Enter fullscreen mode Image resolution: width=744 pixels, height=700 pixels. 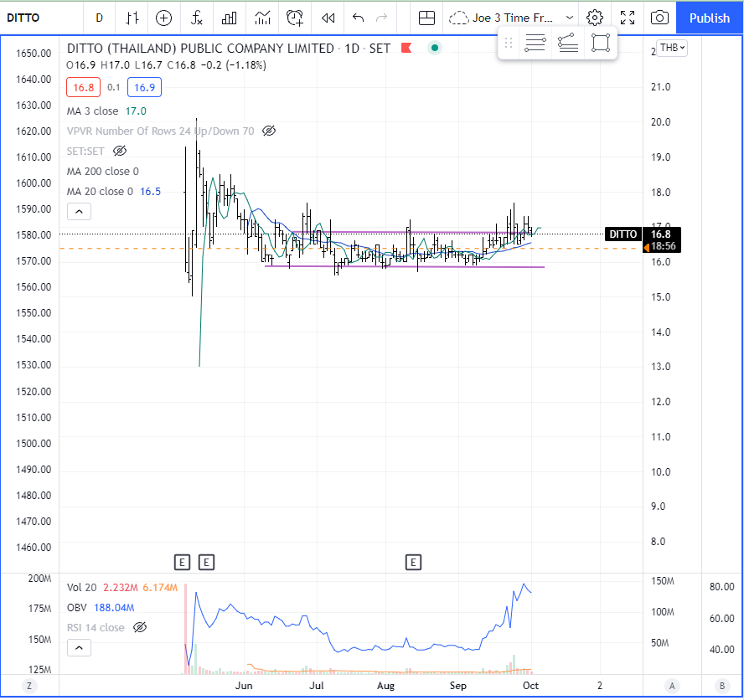pos(628,18)
